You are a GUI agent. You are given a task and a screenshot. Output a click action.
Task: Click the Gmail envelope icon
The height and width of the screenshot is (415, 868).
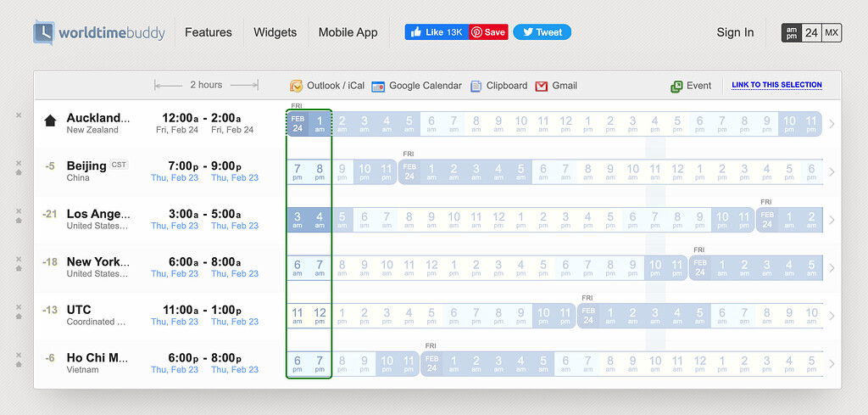pyautogui.click(x=542, y=86)
